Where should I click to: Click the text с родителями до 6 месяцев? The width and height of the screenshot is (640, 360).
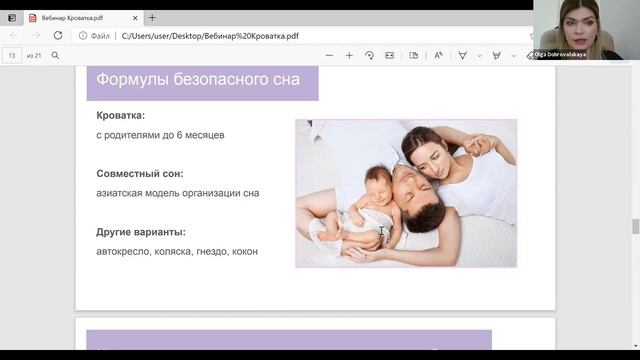coord(160,135)
